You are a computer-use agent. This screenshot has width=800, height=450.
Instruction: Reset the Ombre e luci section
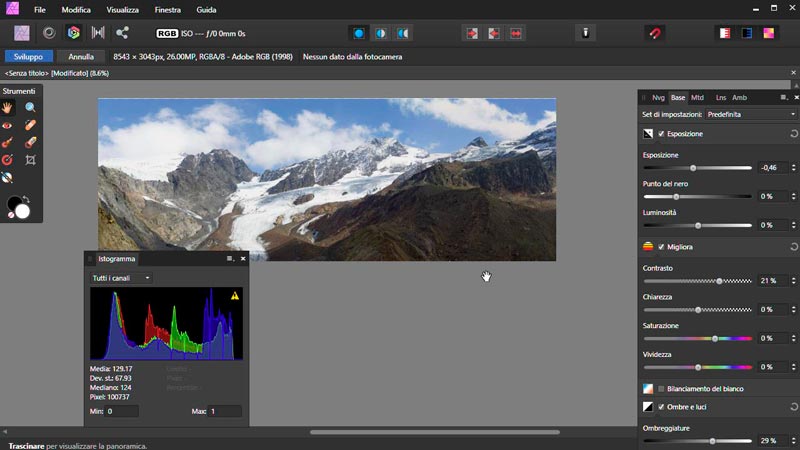click(794, 407)
